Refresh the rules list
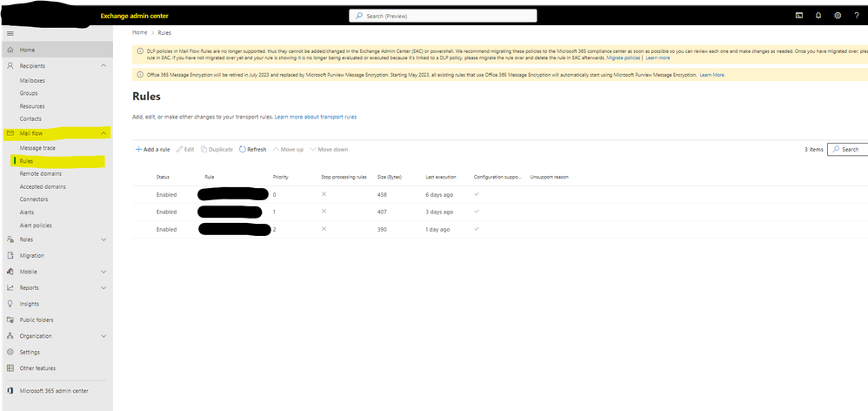The image size is (868, 411). [253, 150]
